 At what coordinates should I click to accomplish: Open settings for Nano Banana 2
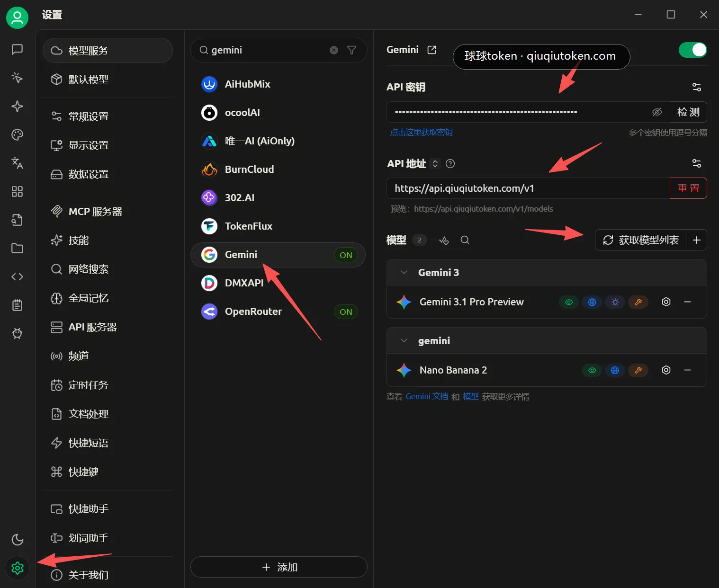pyautogui.click(x=666, y=370)
